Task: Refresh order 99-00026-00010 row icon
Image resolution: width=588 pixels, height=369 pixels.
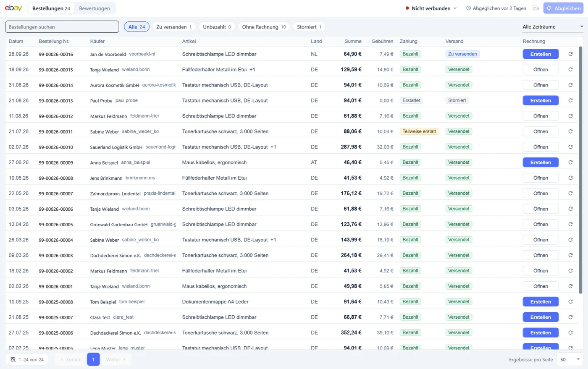Action: click(x=570, y=147)
